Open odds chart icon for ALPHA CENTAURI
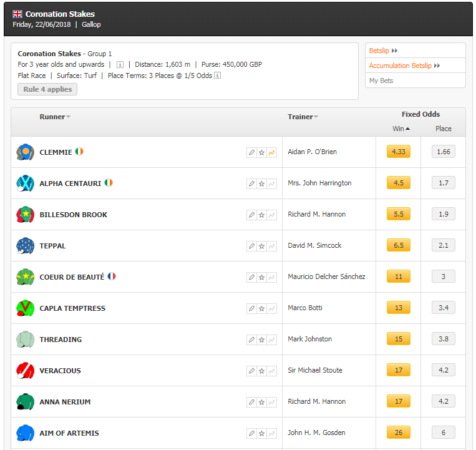 tap(272, 183)
